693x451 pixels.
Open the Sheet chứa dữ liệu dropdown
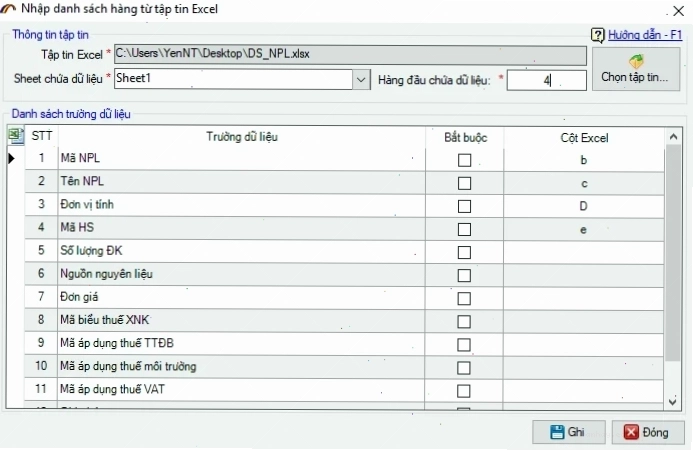click(x=361, y=79)
